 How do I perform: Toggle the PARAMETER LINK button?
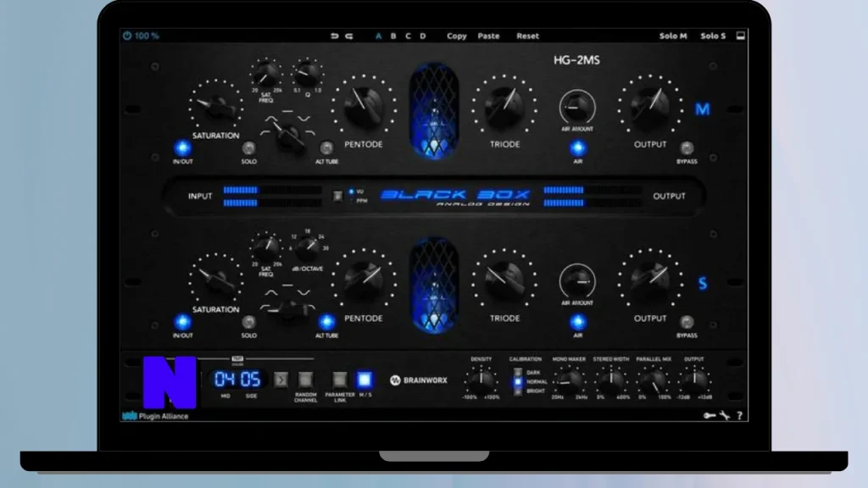pos(339,380)
